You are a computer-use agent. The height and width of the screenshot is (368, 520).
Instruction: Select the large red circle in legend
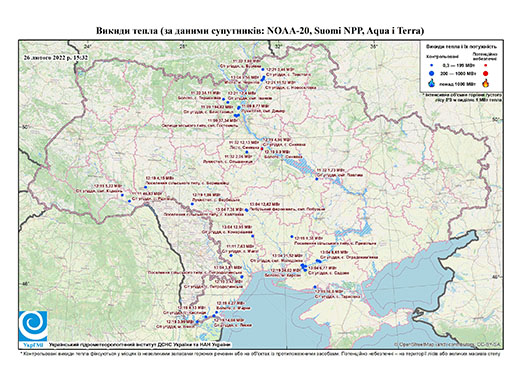coord(485,74)
